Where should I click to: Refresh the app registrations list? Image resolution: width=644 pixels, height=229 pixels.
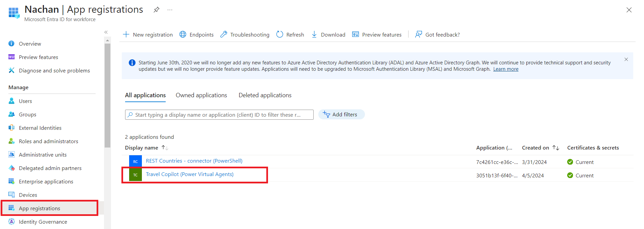290,35
